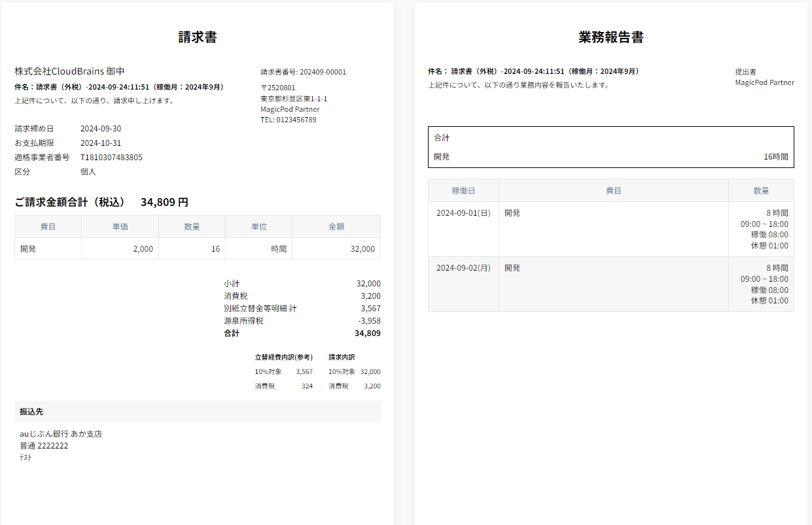
Task: Click the quantity cell 16
Action: pyautogui.click(x=192, y=248)
